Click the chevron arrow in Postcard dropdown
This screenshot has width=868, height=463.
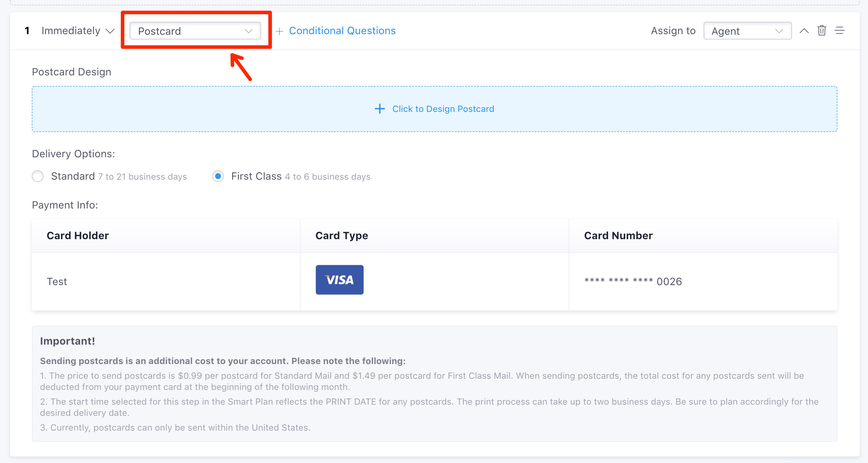(x=248, y=31)
